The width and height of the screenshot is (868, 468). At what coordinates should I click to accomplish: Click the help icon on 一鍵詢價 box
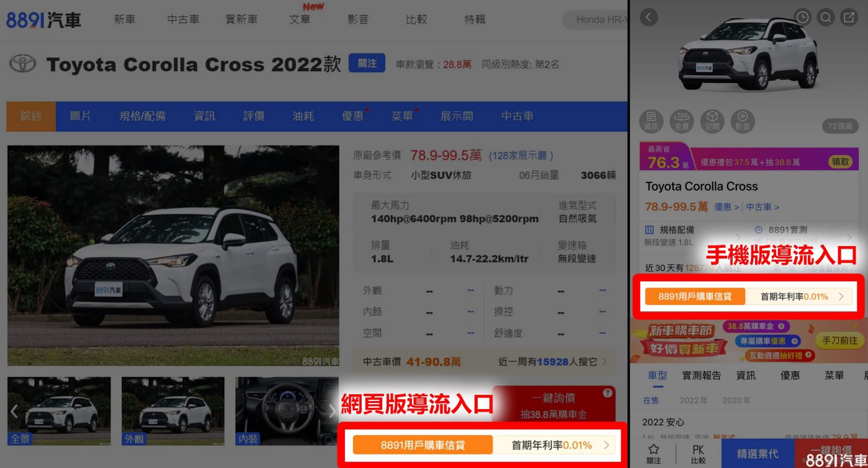pyautogui.click(x=607, y=393)
